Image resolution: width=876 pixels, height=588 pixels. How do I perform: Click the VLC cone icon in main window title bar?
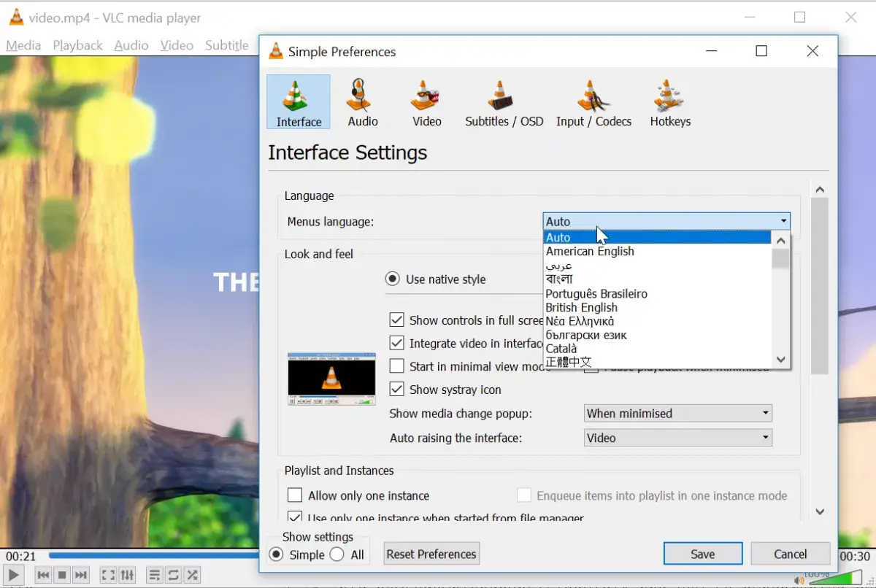[x=16, y=18]
